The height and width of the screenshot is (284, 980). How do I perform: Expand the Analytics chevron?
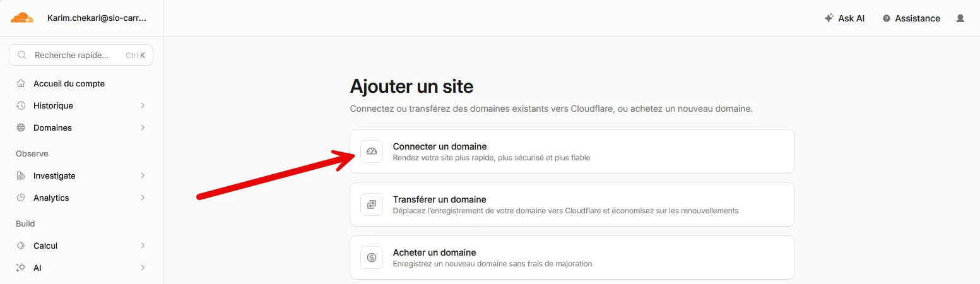tap(143, 198)
